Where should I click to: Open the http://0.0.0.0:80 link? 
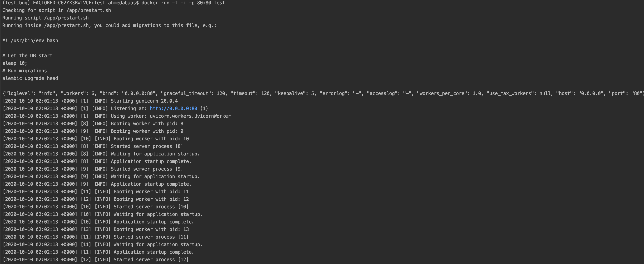174,108
